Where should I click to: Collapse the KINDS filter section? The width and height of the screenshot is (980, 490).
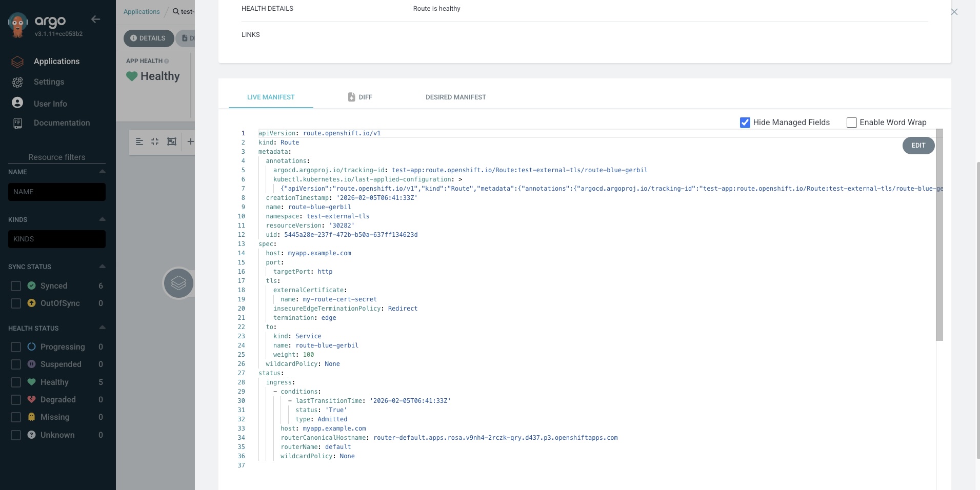[102, 219]
